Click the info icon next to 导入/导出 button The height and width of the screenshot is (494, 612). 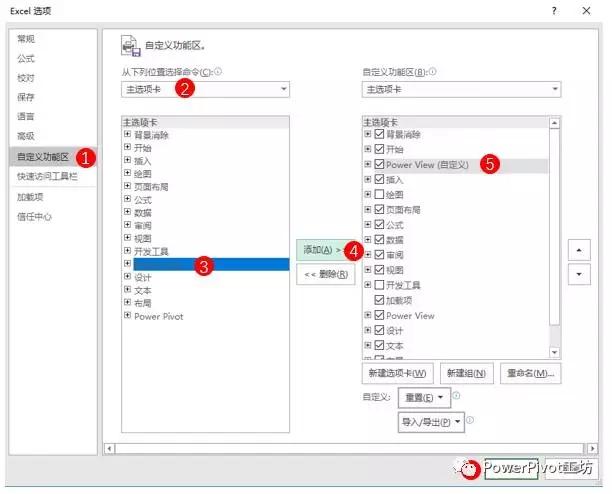[470, 420]
